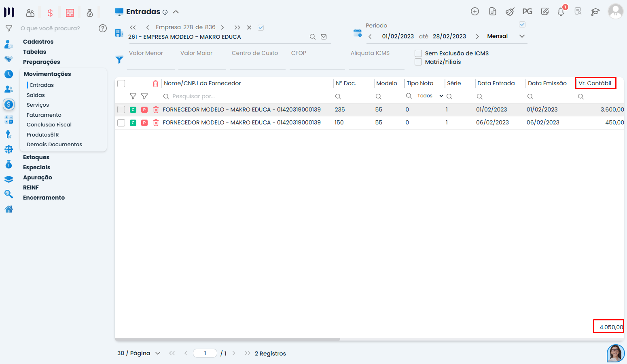
Task: Open the period calendar icon
Action: 358,33
